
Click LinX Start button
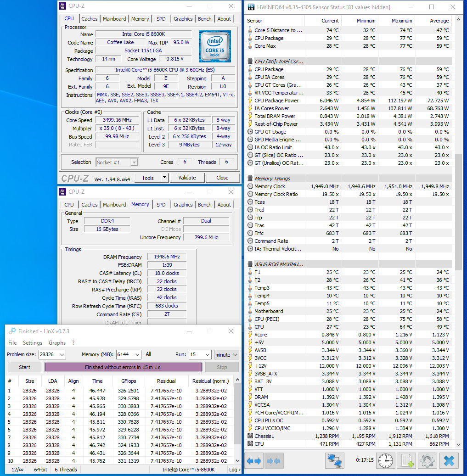pos(25,367)
